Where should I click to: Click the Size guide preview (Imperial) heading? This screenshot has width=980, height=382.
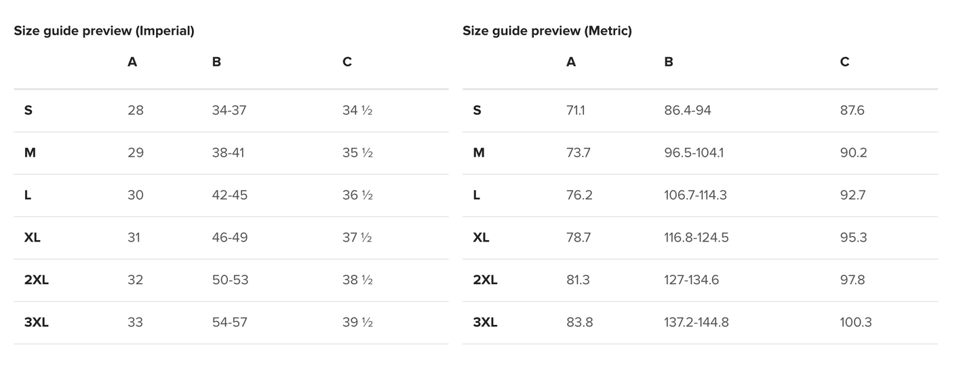click(x=104, y=31)
